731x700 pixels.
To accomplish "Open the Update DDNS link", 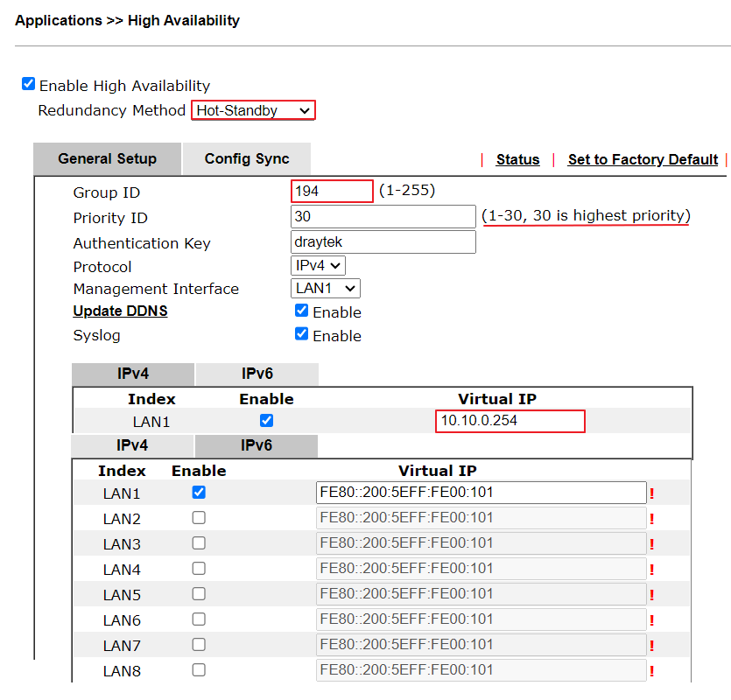I will point(120,311).
